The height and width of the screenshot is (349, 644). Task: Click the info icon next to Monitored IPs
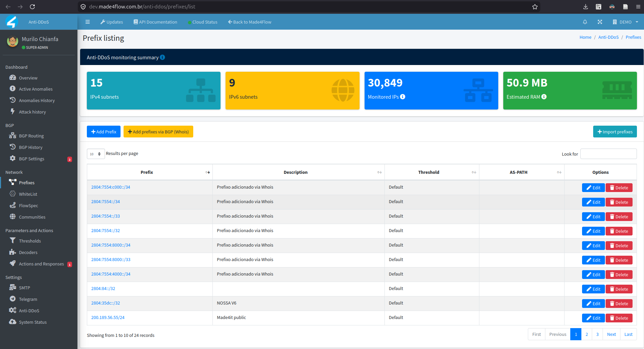[403, 97]
